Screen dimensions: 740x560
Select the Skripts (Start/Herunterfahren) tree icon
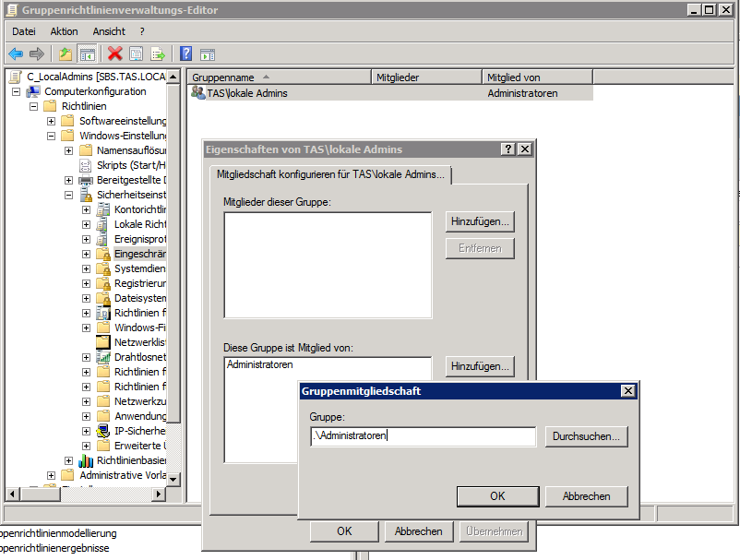[x=86, y=165]
